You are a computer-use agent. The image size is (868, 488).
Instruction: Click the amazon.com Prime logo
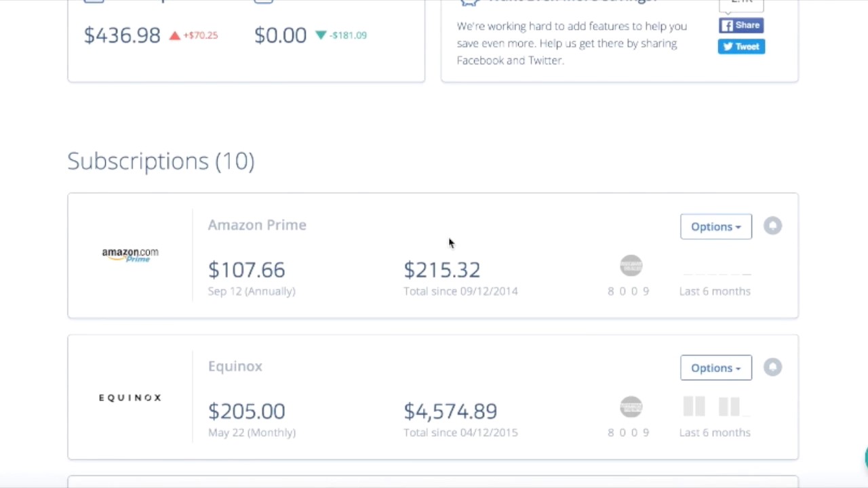[x=130, y=255]
